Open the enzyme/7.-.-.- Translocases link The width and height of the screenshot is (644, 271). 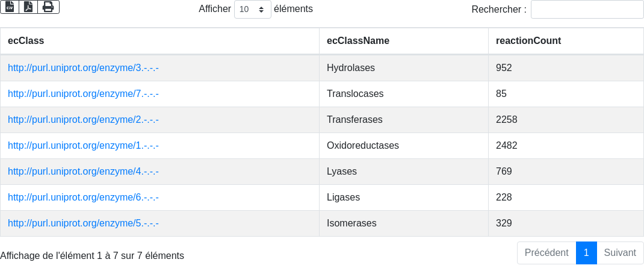[83, 94]
